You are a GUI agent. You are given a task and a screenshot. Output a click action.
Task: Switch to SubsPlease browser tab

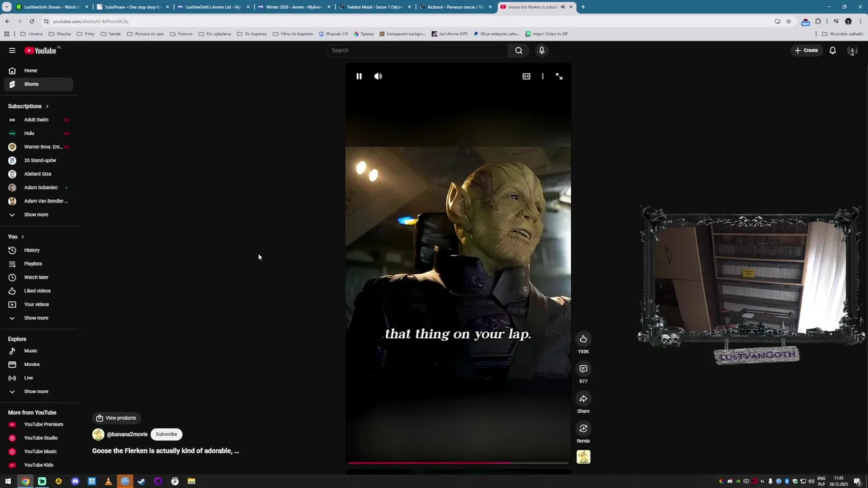[132, 7]
